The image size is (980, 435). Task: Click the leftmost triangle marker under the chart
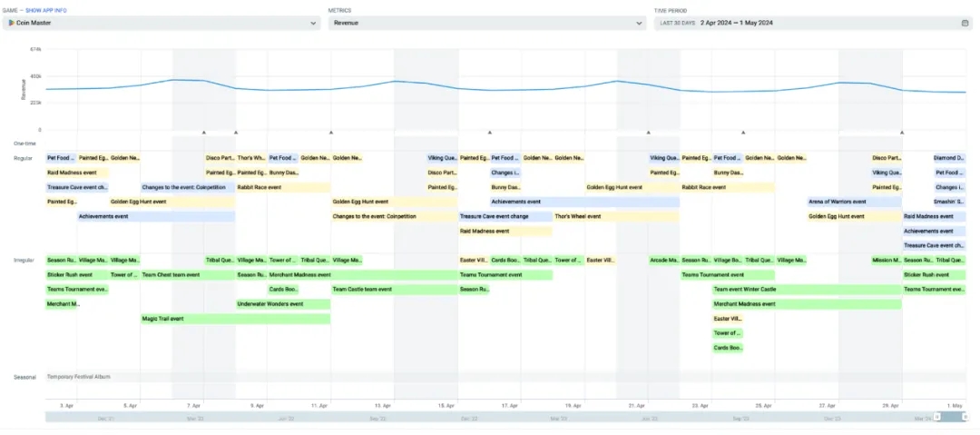204,133
